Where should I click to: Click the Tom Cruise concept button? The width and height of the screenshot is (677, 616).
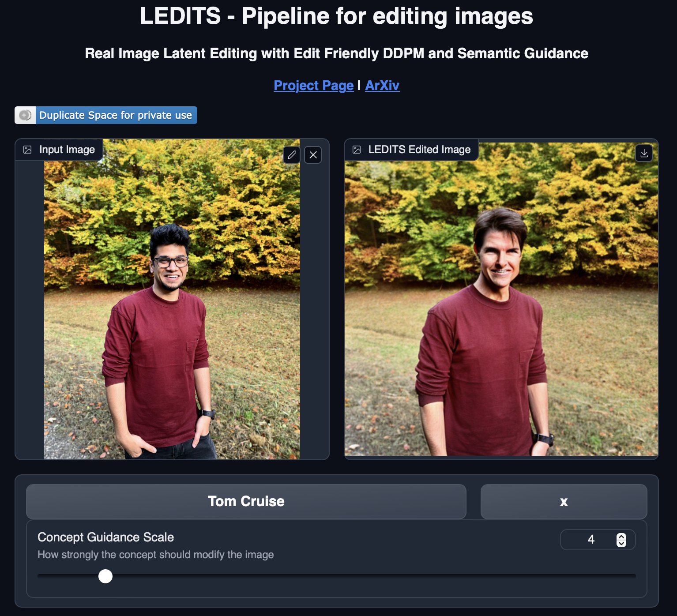coord(246,501)
